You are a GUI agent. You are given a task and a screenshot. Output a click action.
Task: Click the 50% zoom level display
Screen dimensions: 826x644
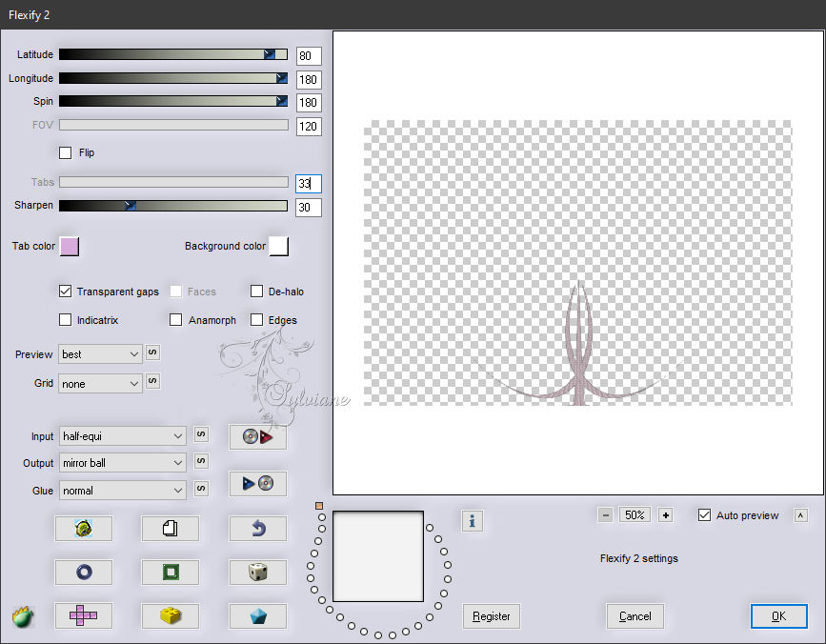635,515
